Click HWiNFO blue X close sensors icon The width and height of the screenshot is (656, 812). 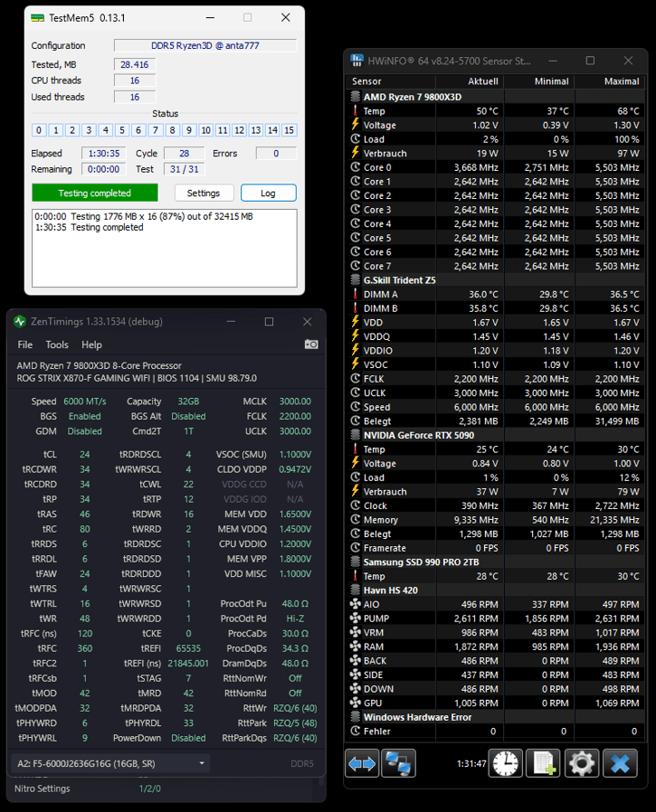pyautogui.click(x=620, y=763)
